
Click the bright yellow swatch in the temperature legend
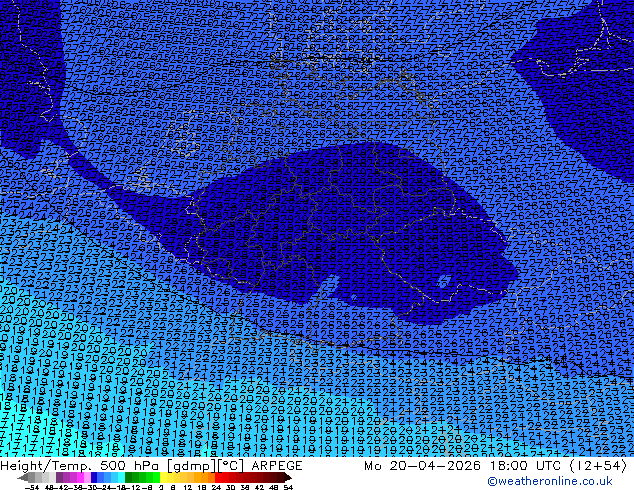pyautogui.click(x=163, y=477)
